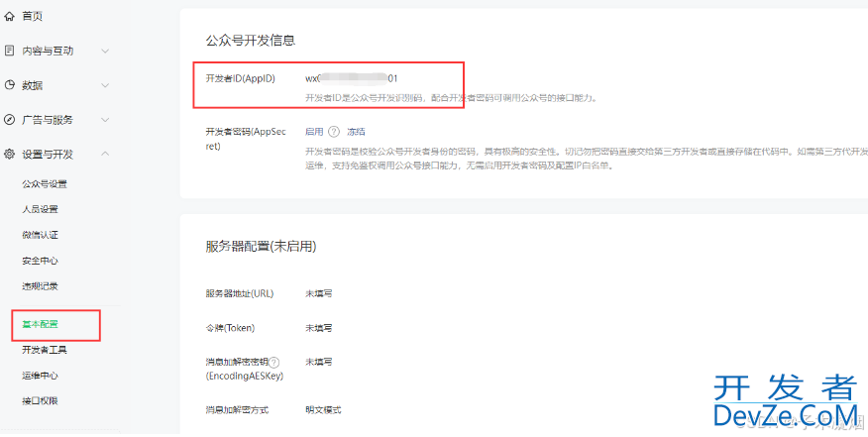The width and height of the screenshot is (868, 437).
Task: Expand the 数据 section chevron
Action: pos(105,85)
